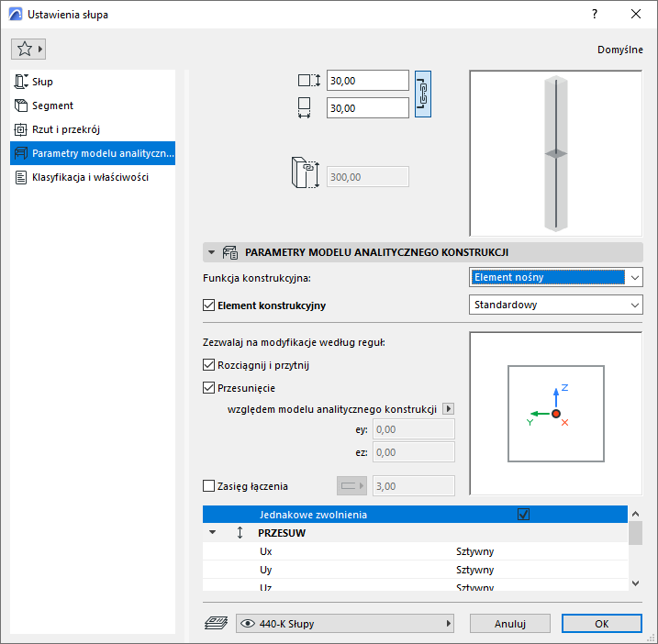Collapse the PRZESUW group

[x=213, y=532]
